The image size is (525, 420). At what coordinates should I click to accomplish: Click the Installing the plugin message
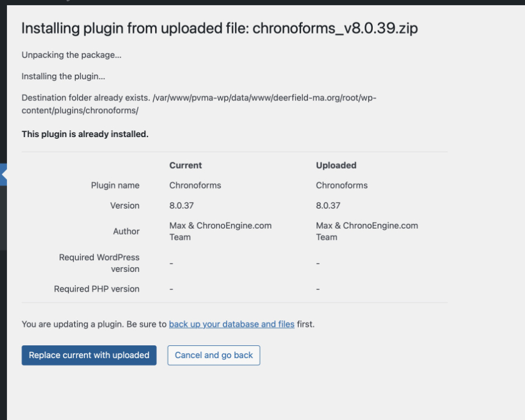(x=64, y=76)
